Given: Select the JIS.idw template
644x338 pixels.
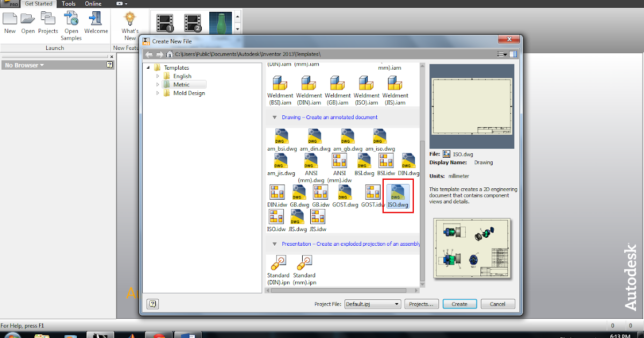Looking at the screenshot, I should [x=318, y=221].
